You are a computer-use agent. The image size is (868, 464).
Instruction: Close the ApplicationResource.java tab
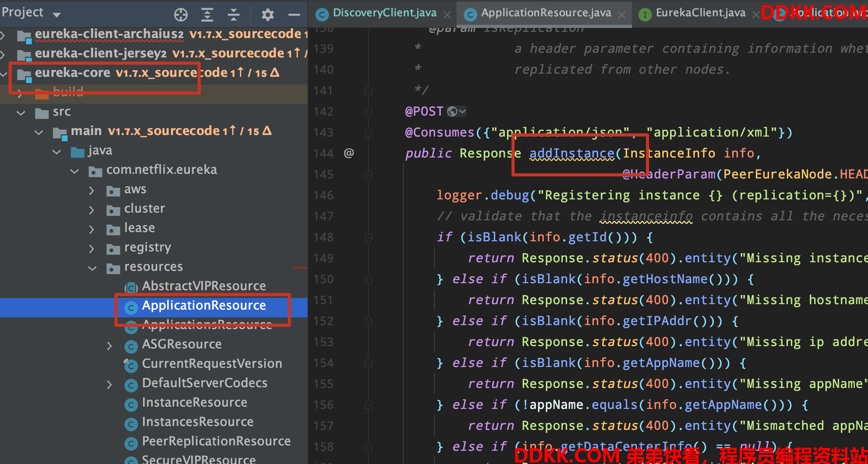pos(622,15)
